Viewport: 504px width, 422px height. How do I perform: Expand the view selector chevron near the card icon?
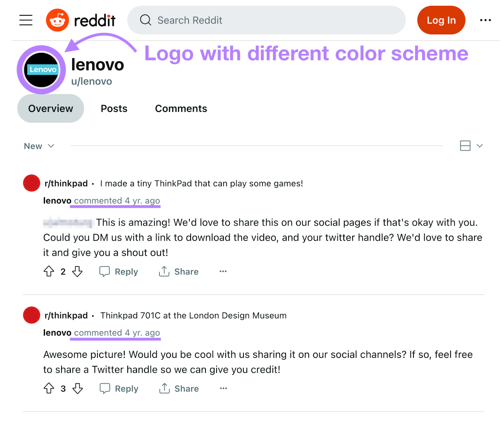coord(479,146)
